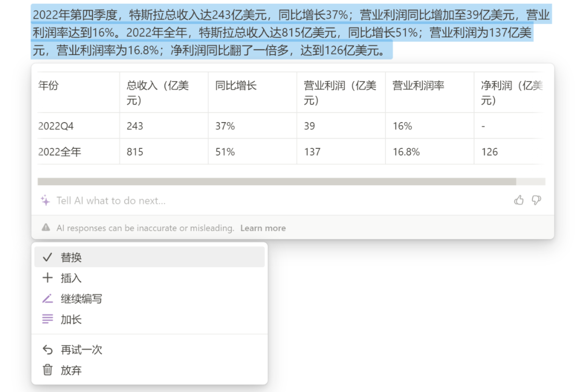Click the 营业利润（亿美元）column header
579x392 pixels.
click(x=341, y=92)
